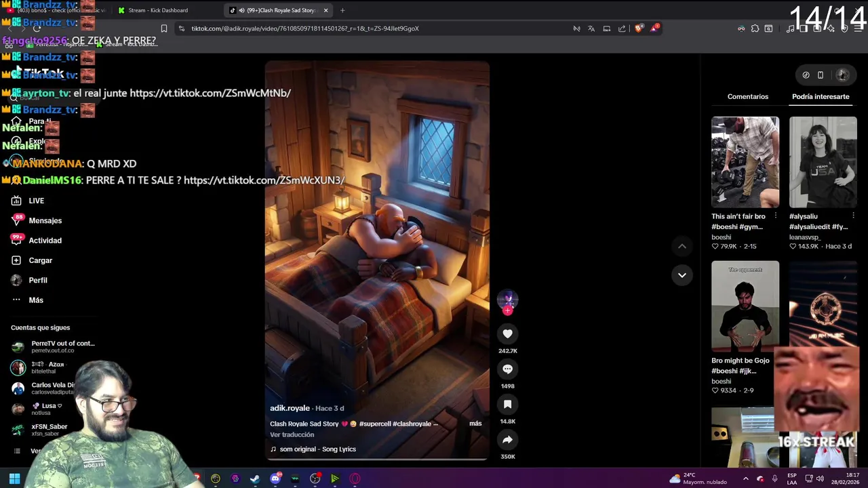The image size is (868, 488).
Task: Open the Brave Shields lion icon
Action: coord(638,28)
